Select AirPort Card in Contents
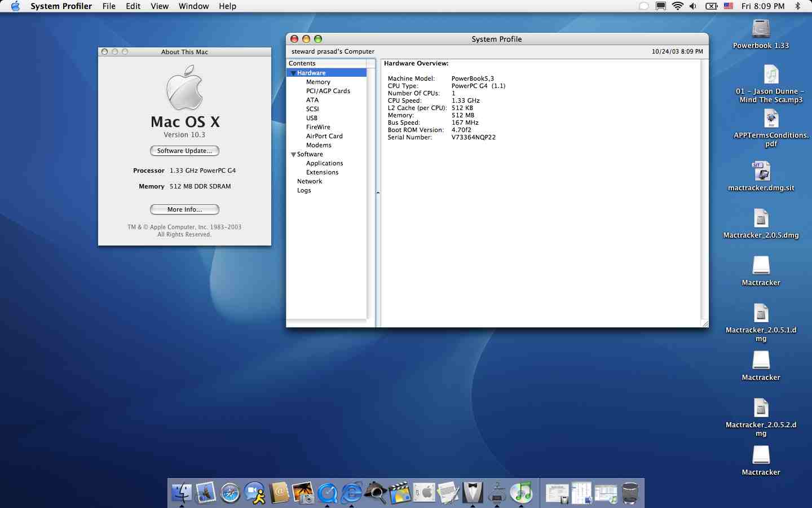812x508 pixels. click(324, 136)
